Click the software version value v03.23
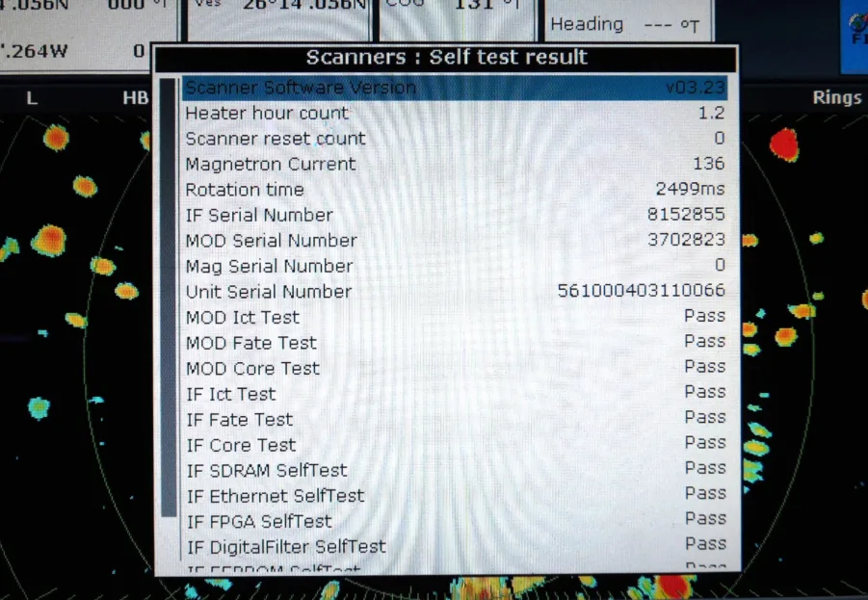Image resolution: width=868 pixels, height=600 pixels. (695, 88)
